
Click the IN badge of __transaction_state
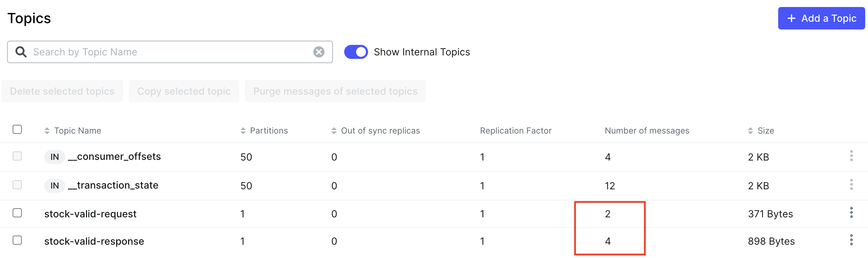(x=55, y=185)
